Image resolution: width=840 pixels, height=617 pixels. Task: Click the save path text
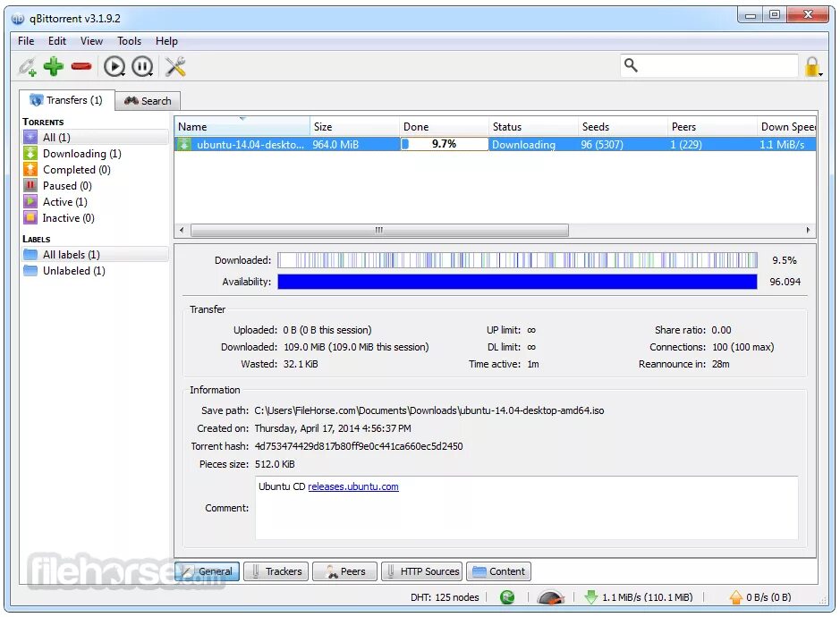tap(429, 410)
